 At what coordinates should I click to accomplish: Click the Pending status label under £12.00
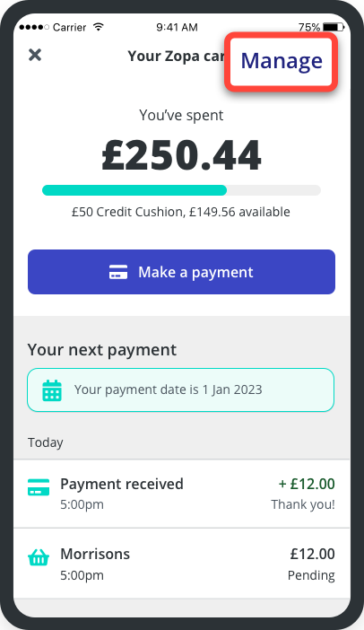click(311, 575)
